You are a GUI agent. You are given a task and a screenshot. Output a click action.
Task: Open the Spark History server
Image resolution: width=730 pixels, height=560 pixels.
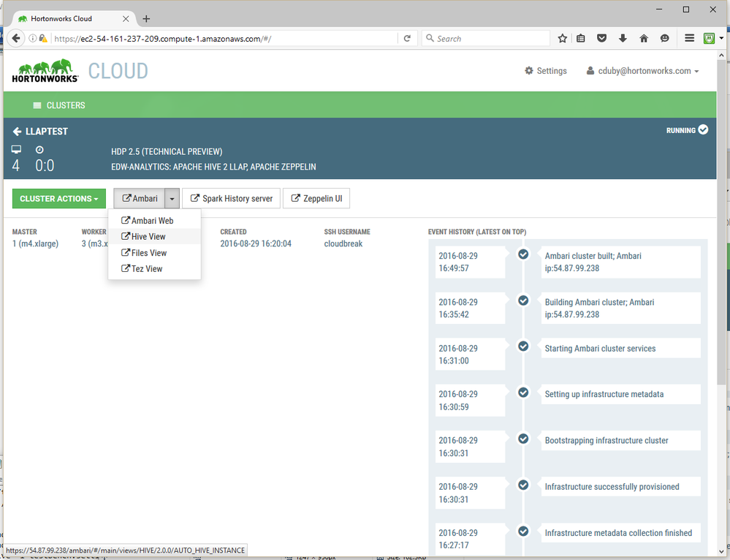pos(231,198)
